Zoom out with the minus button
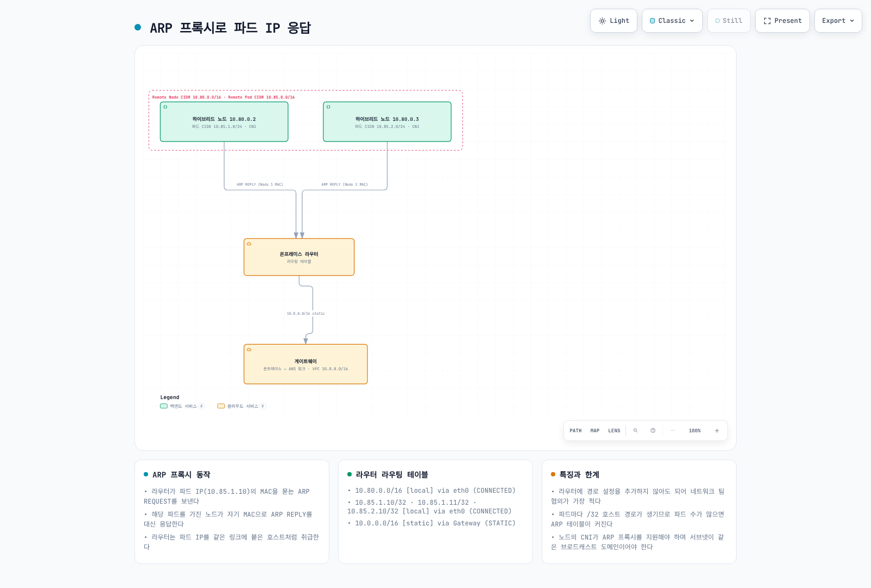Viewport: 871px width, 588px height. pyautogui.click(x=672, y=431)
